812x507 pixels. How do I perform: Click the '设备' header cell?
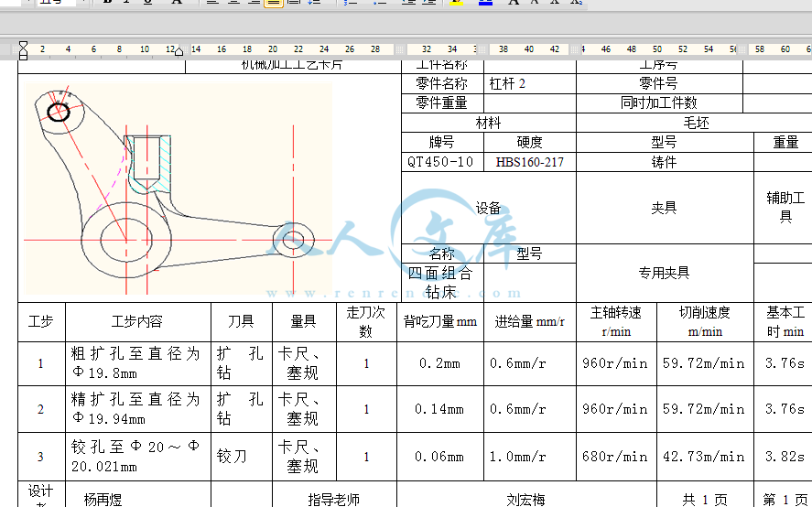488,208
